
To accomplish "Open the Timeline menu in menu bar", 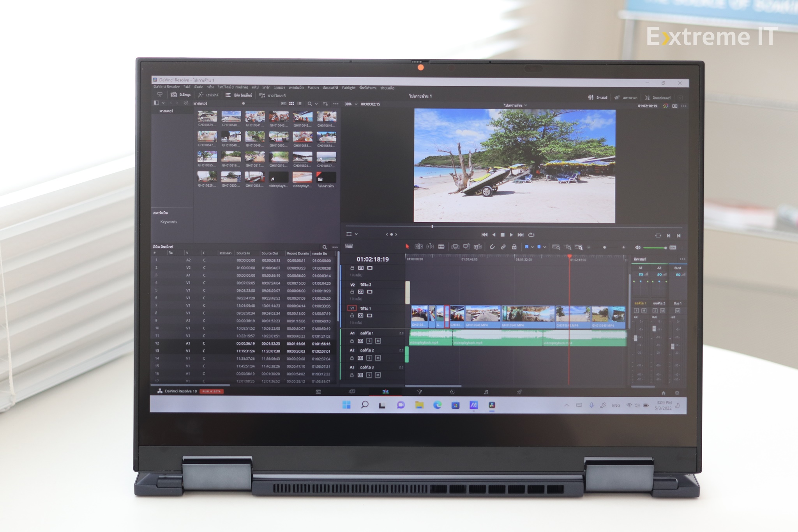I will (233, 87).
